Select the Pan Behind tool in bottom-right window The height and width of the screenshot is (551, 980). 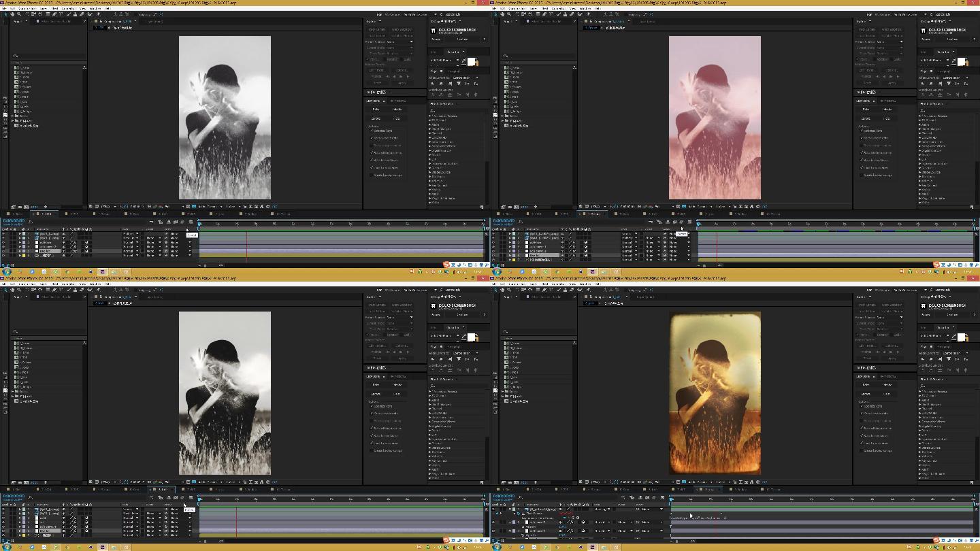[530, 290]
